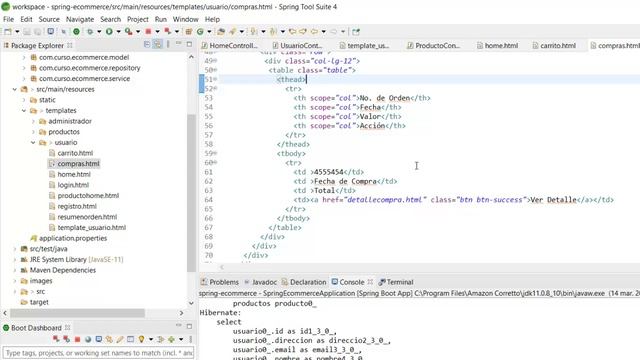Click Boot Dashboard Open Console icon

pyautogui.click(x=99, y=340)
